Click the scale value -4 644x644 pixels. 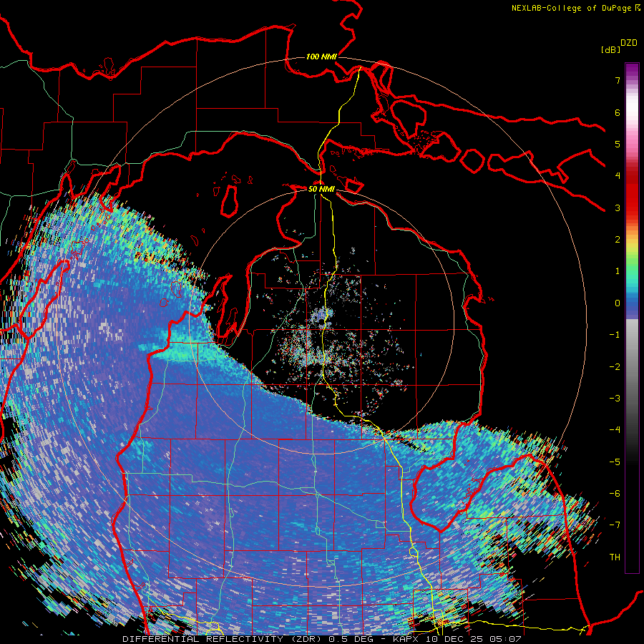point(615,430)
